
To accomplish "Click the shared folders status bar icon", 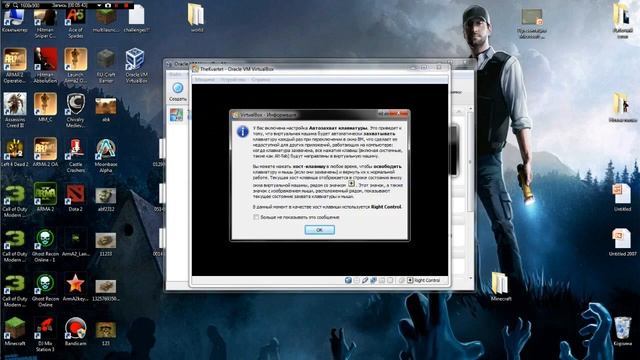I will (382, 280).
